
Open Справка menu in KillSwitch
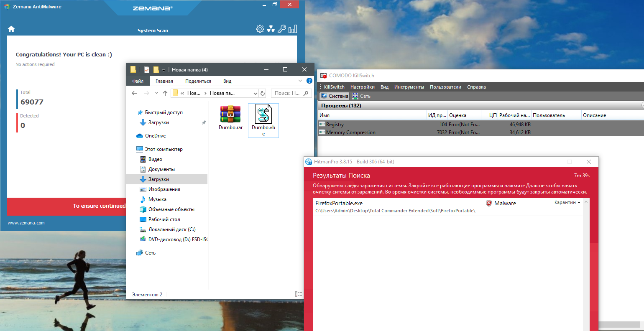[x=476, y=87]
